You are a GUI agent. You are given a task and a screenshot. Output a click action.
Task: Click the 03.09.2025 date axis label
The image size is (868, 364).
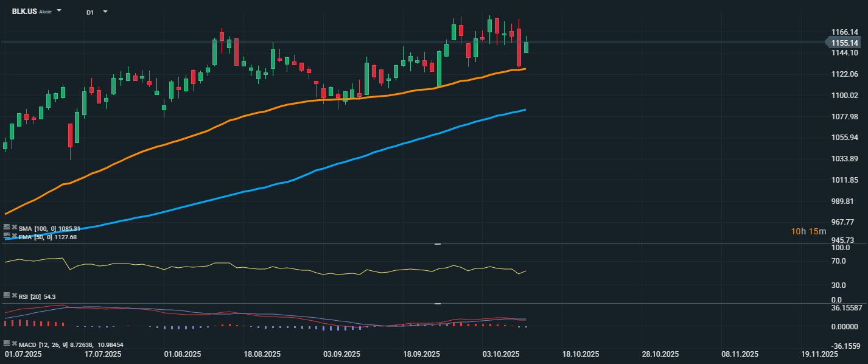click(341, 354)
